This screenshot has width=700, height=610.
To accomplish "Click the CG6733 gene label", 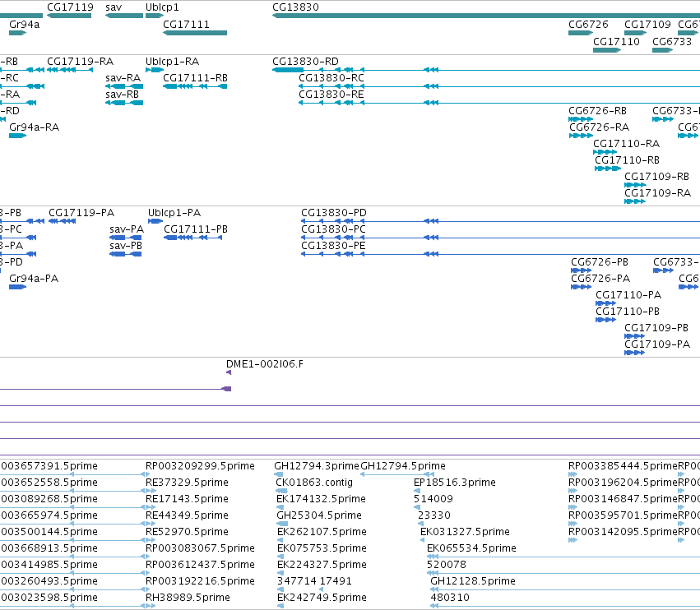I will pyautogui.click(x=672, y=41).
